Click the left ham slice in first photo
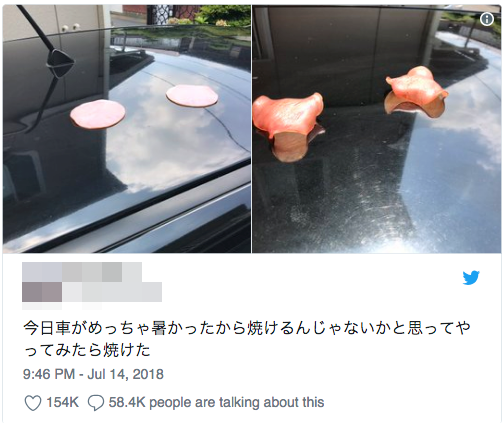 coord(98,114)
